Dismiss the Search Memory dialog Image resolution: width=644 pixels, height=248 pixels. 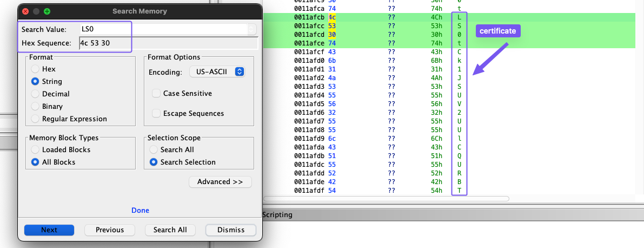point(231,230)
